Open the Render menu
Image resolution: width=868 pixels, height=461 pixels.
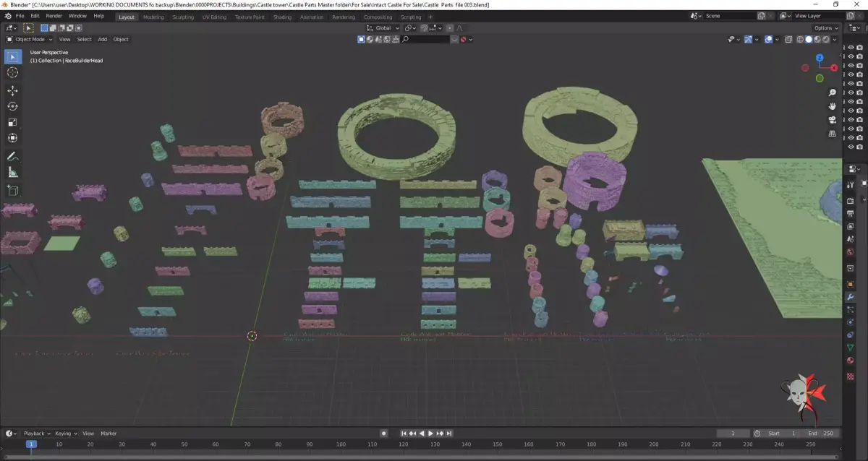(54, 15)
